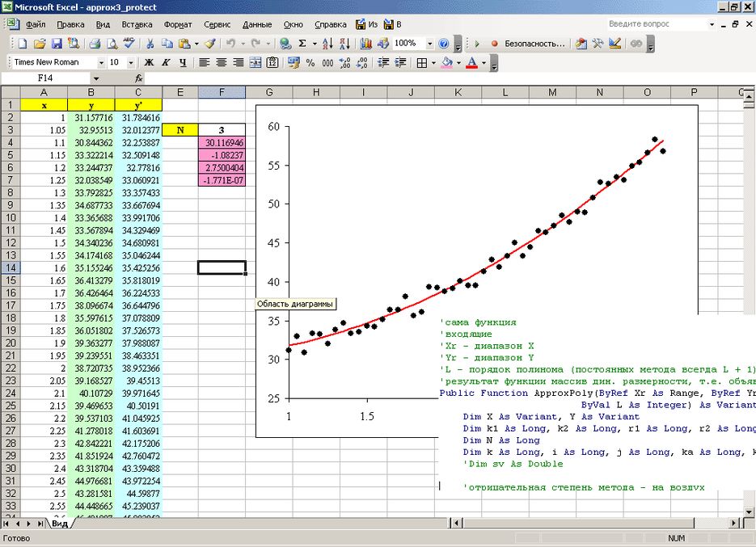756x547 pixels.
Task: Apply the 000 comma style
Action: coord(327,63)
